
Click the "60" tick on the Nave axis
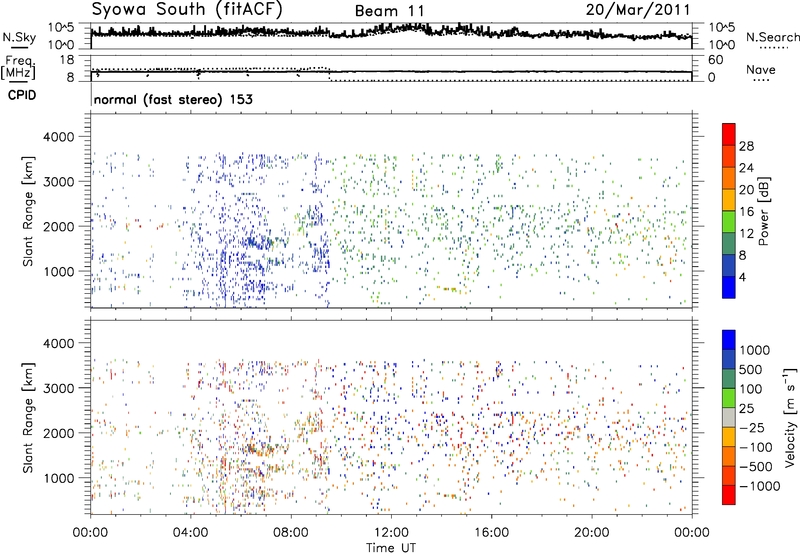tap(716, 60)
